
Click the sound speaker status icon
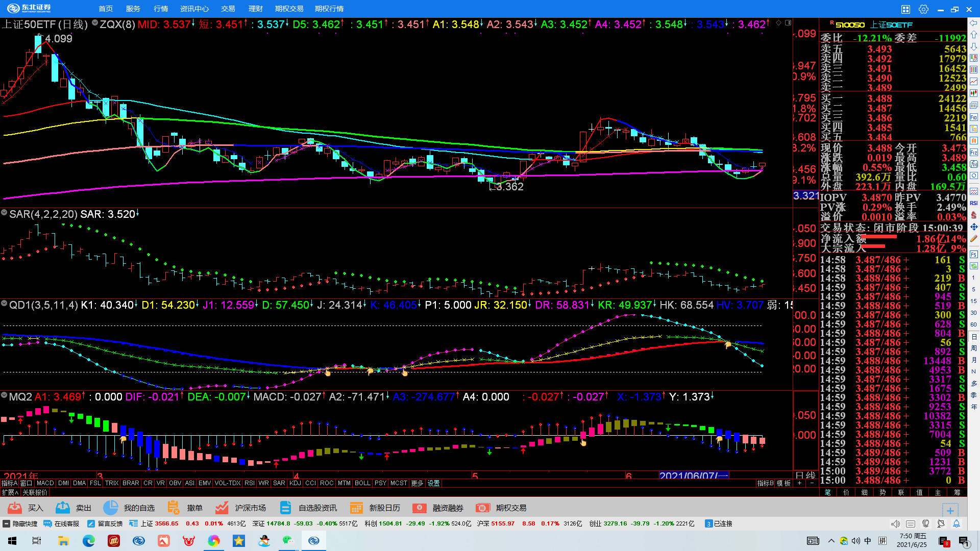click(x=895, y=524)
